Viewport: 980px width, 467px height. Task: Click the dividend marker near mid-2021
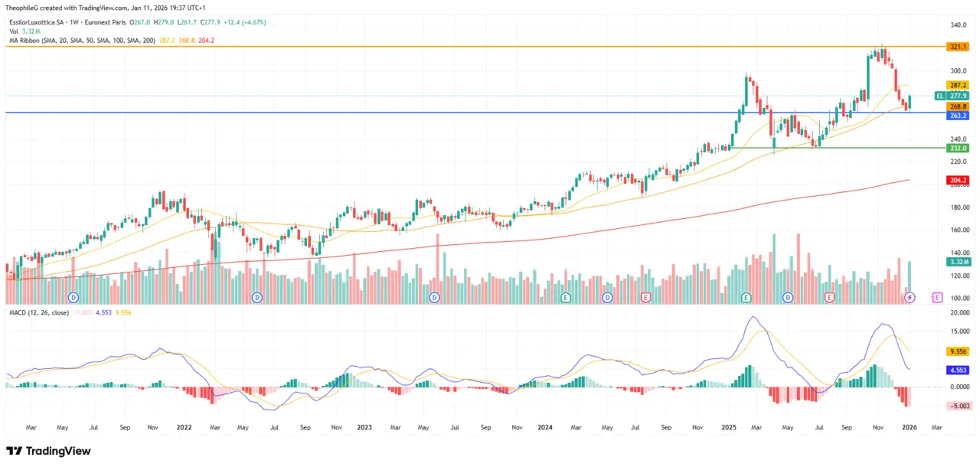tap(73, 297)
